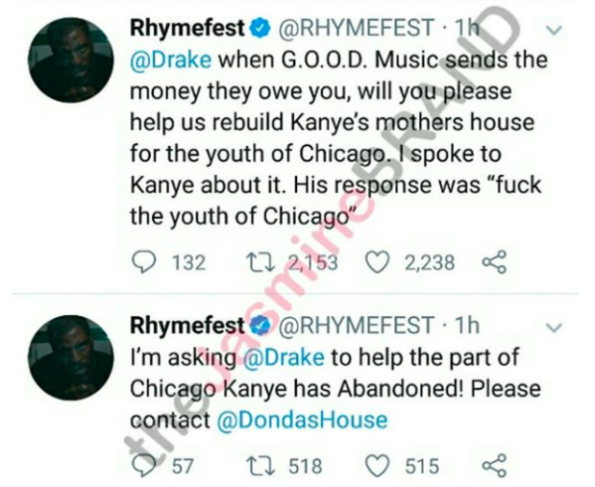Image resolution: width=595 pixels, height=487 pixels.
Task: Open Rhymefest name on second tweet
Action: pos(188,326)
